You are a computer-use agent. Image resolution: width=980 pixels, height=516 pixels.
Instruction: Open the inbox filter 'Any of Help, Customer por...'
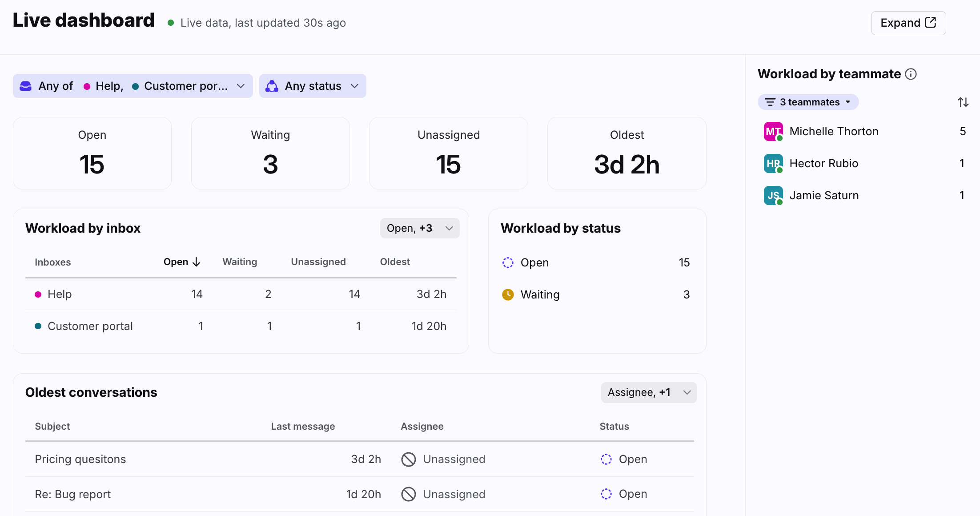tap(133, 86)
